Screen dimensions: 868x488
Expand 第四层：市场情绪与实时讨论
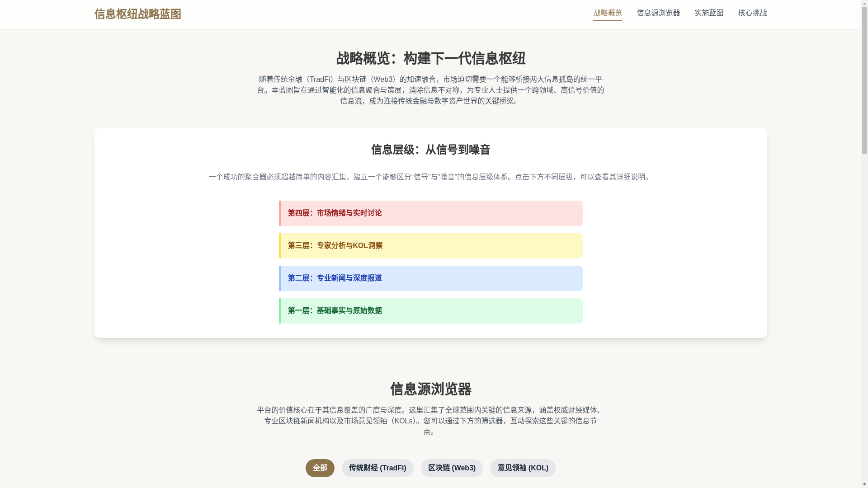tap(430, 213)
